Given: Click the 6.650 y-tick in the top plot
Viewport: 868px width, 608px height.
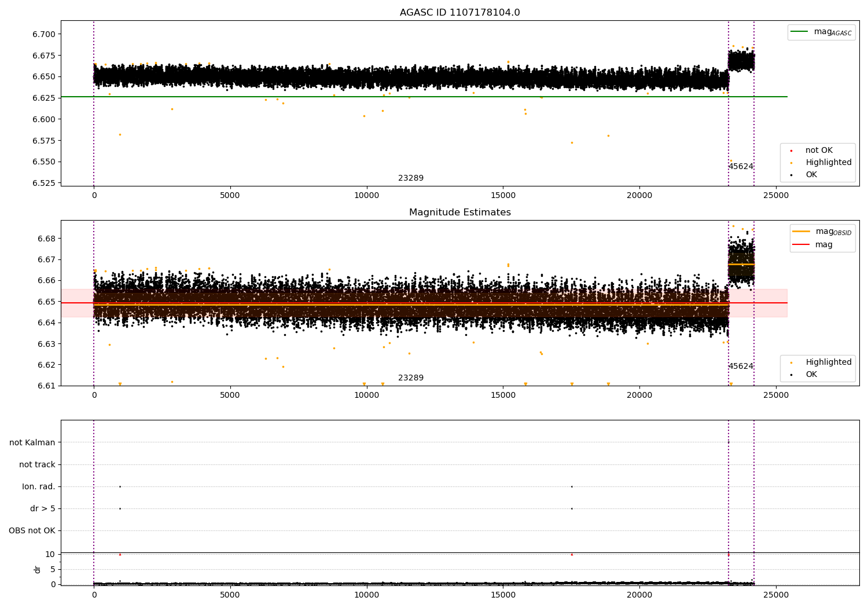Looking at the screenshot, I should [x=44, y=76].
